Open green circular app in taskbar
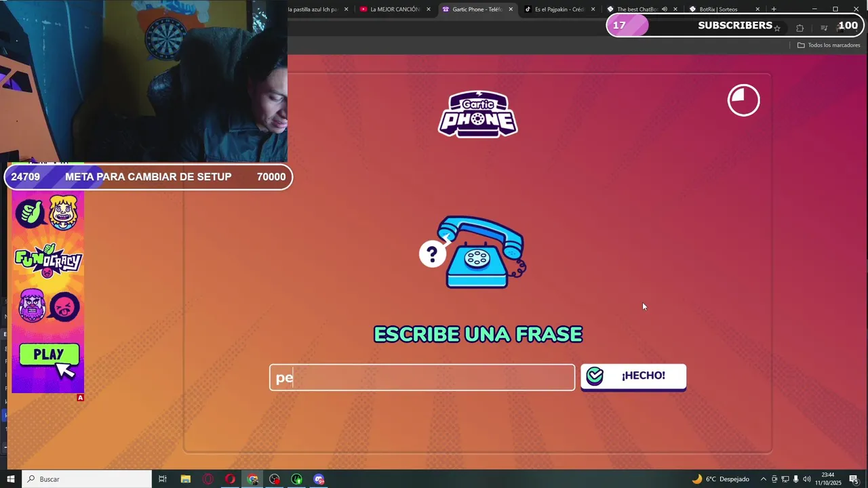The image size is (868, 488). (x=297, y=479)
